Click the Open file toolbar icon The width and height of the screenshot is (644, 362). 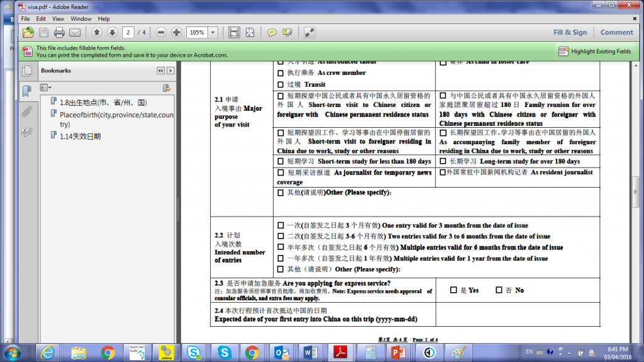coord(28,32)
